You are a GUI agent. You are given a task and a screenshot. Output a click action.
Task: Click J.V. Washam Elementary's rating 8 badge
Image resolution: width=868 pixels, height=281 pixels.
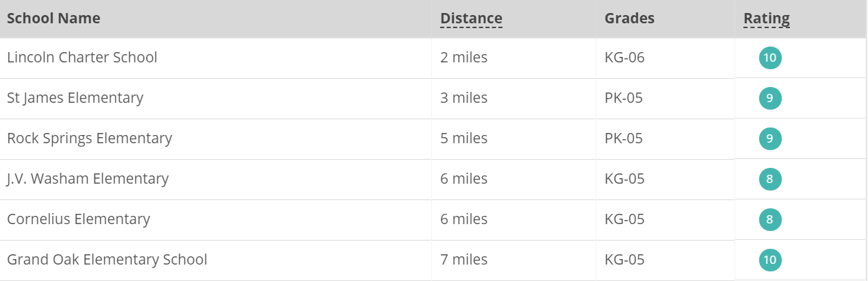point(770,180)
